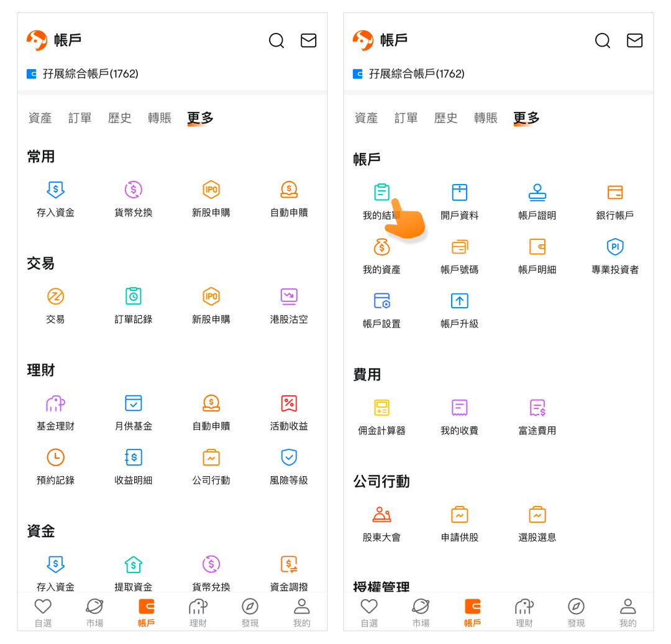Open 帳戶證明 account certificate icon
The width and height of the screenshot is (671, 644).
[537, 193]
